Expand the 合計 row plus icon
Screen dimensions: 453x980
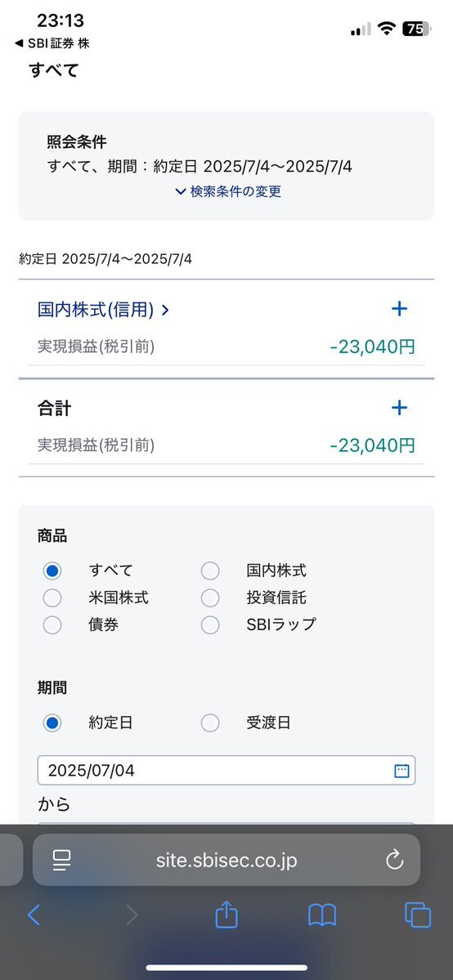[x=399, y=408]
